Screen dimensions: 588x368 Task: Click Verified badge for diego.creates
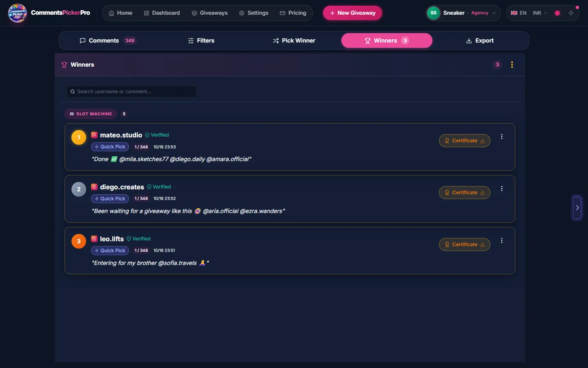coord(159,187)
